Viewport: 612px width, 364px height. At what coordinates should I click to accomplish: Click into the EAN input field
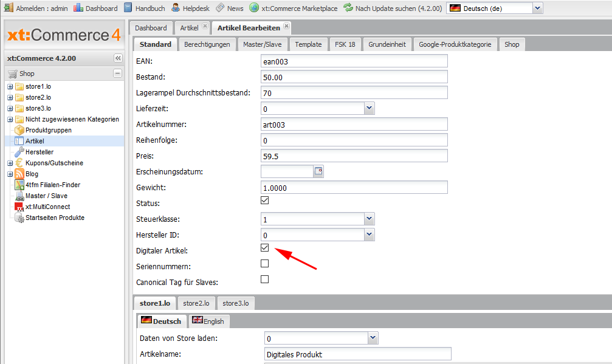click(x=354, y=61)
